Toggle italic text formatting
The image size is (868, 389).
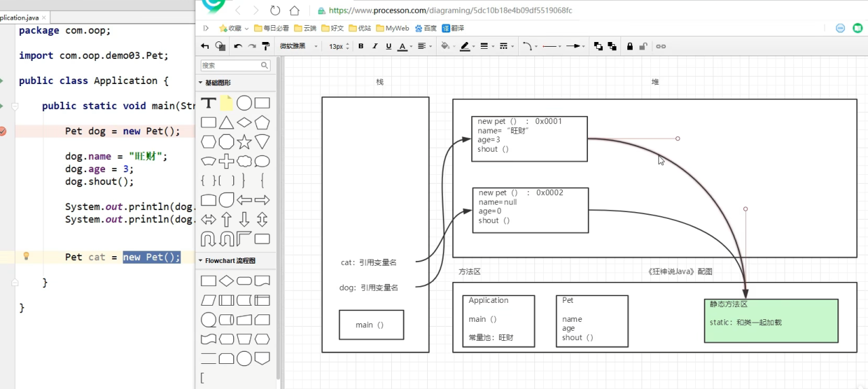(375, 46)
